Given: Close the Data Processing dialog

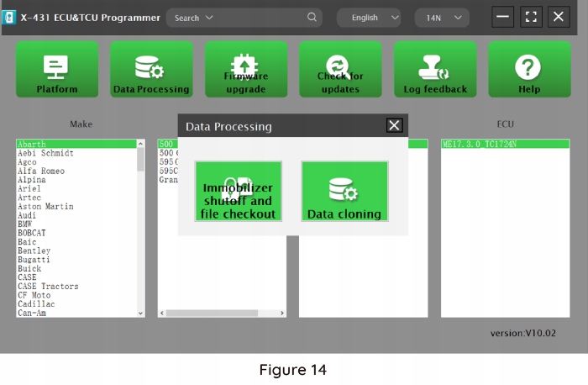Looking at the screenshot, I should click(394, 125).
